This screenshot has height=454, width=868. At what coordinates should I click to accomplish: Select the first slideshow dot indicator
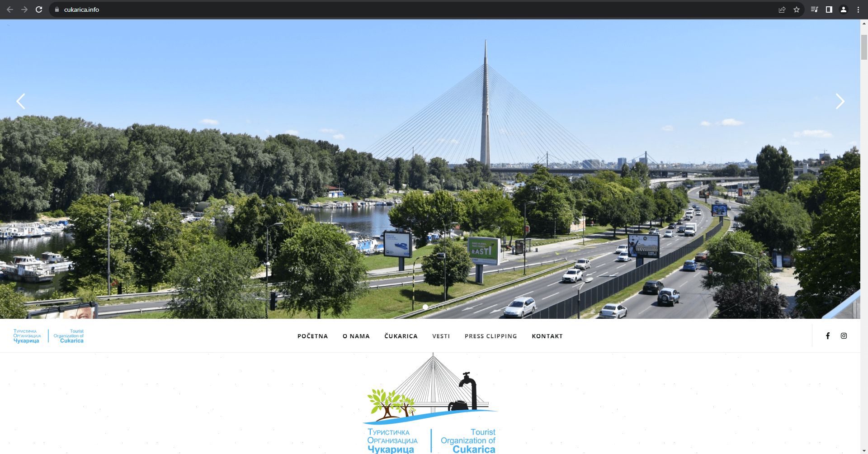425,307
